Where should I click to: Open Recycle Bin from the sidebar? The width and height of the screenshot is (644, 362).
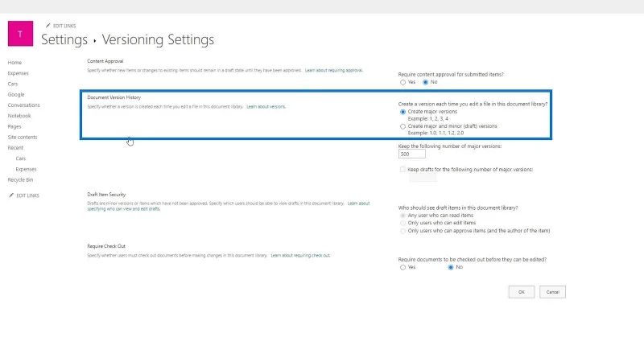click(20, 179)
